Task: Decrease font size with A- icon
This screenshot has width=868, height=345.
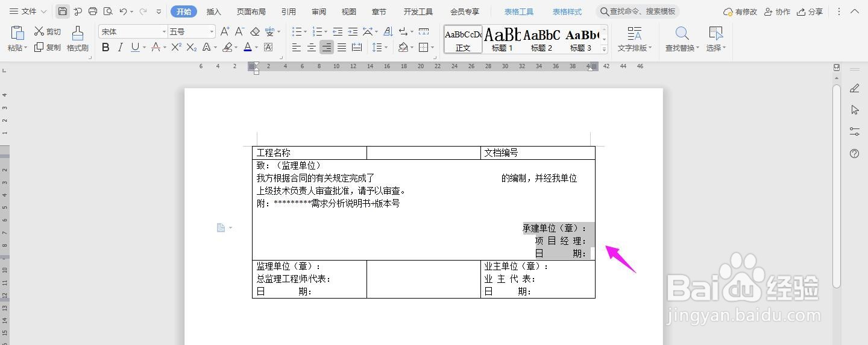Action: 239,31
